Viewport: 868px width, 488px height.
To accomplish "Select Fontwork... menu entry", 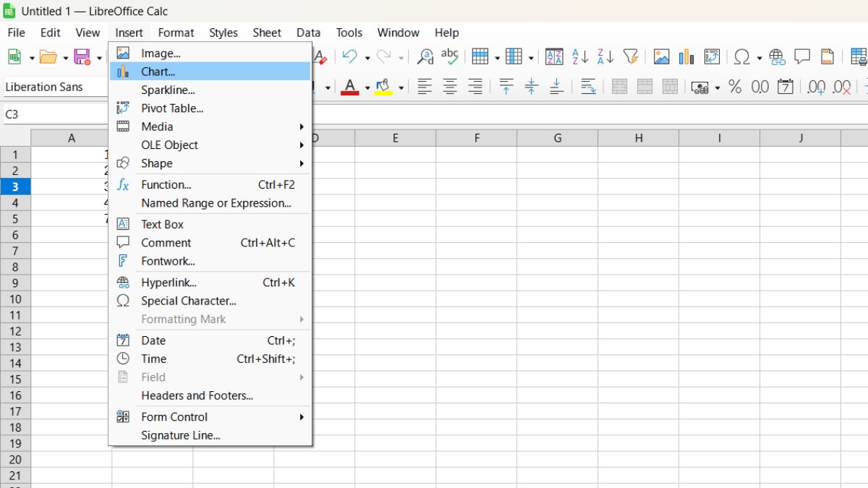I will [210, 261].
